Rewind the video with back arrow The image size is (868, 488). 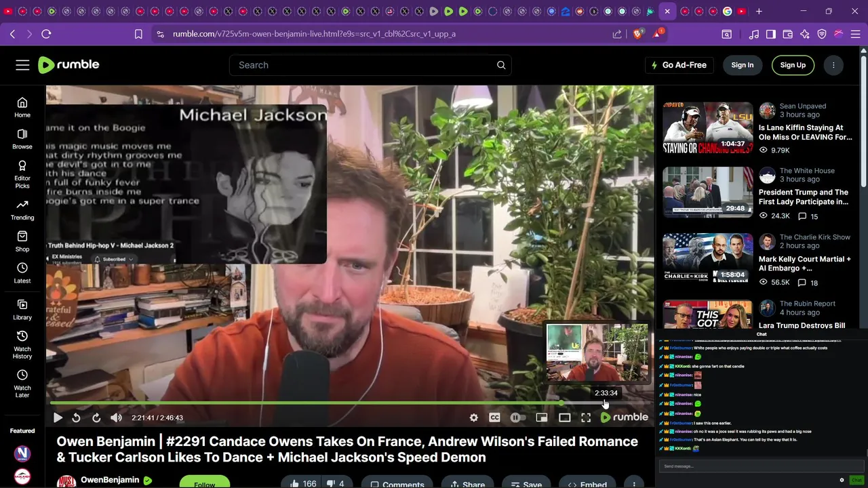[x=76, y=418]
